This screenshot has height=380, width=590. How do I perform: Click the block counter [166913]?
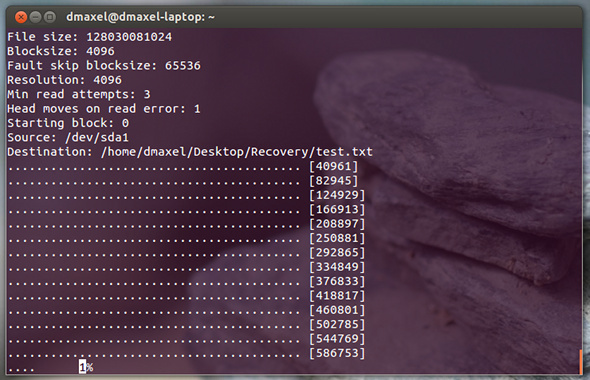click(x=337, y=209)
